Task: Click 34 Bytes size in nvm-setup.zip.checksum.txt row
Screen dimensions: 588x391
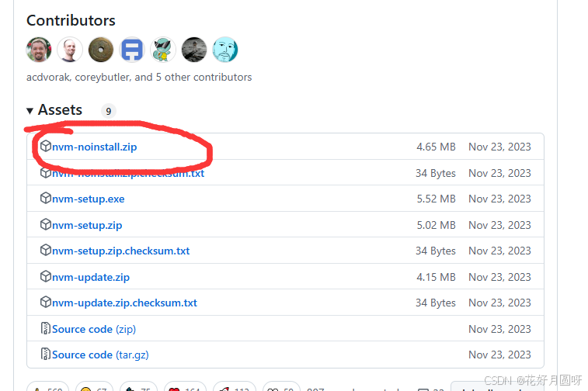Action: (436, 251)
